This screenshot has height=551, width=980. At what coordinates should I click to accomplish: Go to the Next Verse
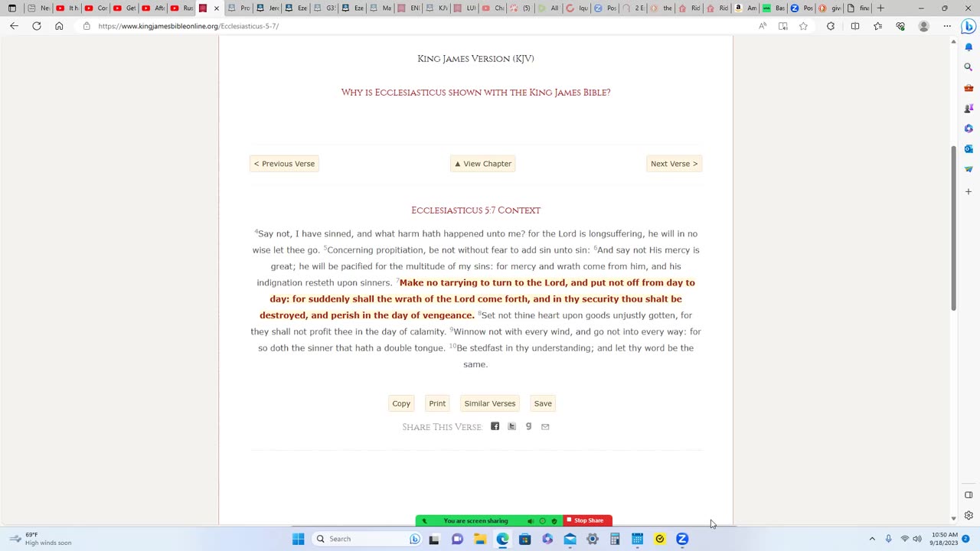point(674,164)
